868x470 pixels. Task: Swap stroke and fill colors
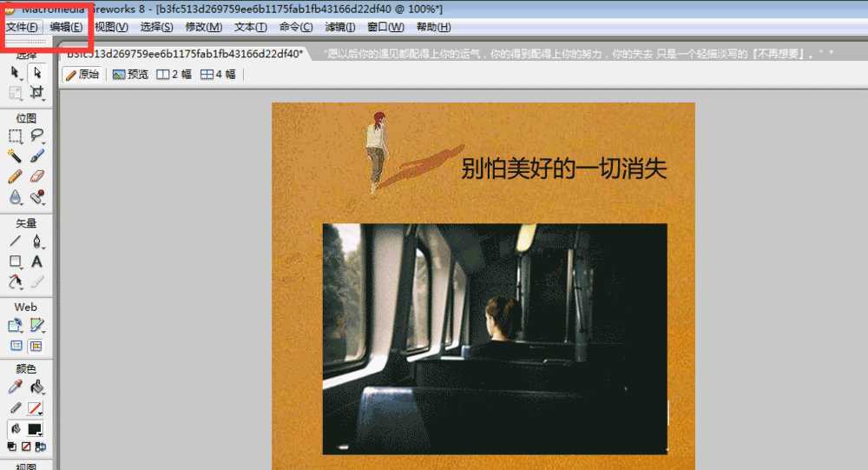[x=41, y=447]
